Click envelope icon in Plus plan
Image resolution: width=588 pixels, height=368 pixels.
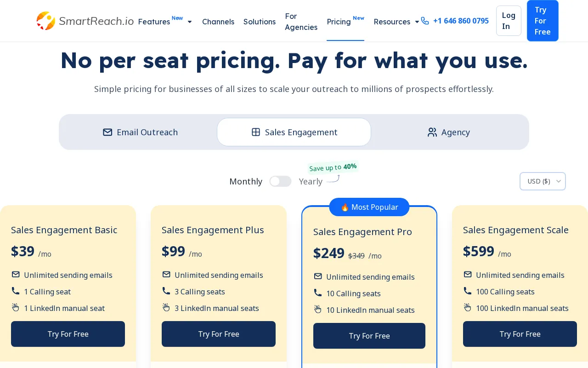[x=166, y=275]
